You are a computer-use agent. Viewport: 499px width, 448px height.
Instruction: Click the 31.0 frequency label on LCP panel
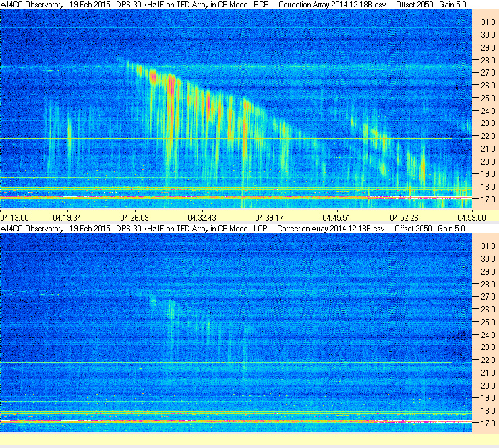488,246
